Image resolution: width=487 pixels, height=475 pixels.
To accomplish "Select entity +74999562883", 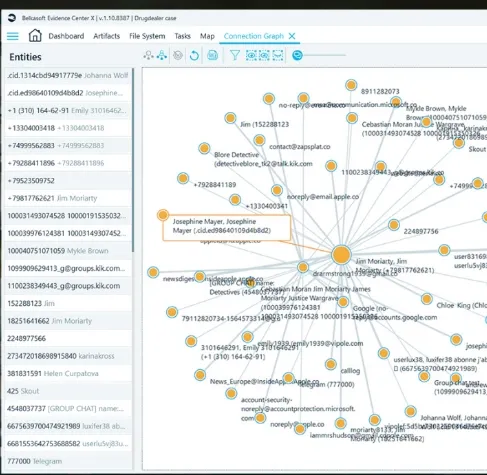I will (68, 146).
